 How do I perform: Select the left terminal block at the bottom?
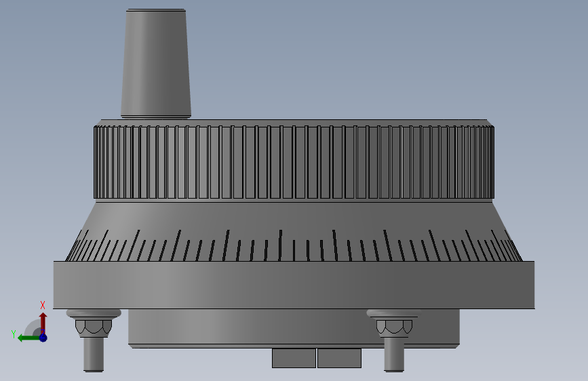(294, 358)
